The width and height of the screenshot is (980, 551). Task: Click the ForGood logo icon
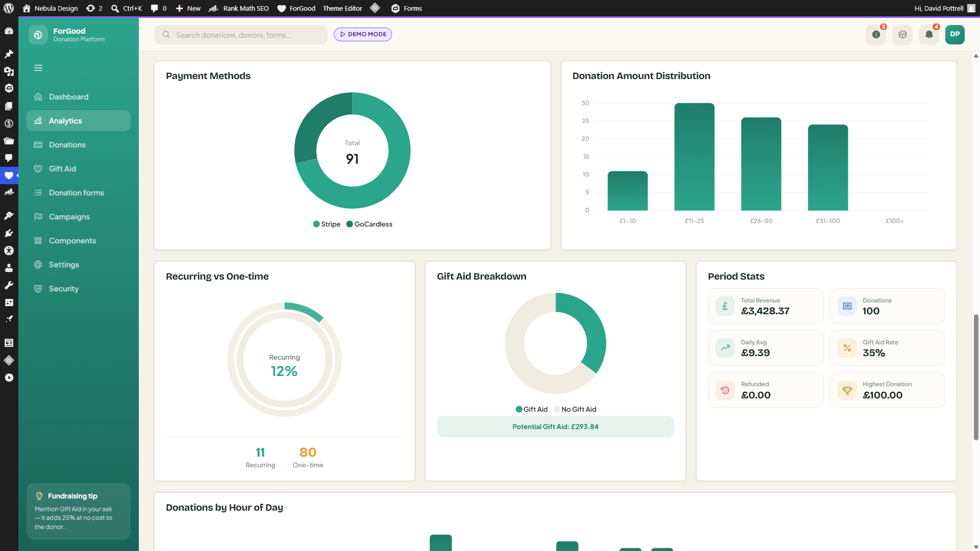[38, 35]
